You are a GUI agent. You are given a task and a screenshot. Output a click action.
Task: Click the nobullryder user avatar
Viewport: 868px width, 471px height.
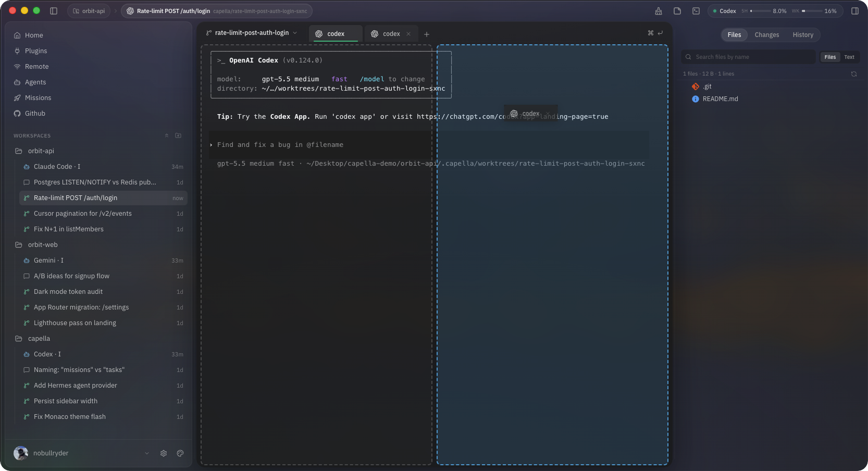point(21,453)
